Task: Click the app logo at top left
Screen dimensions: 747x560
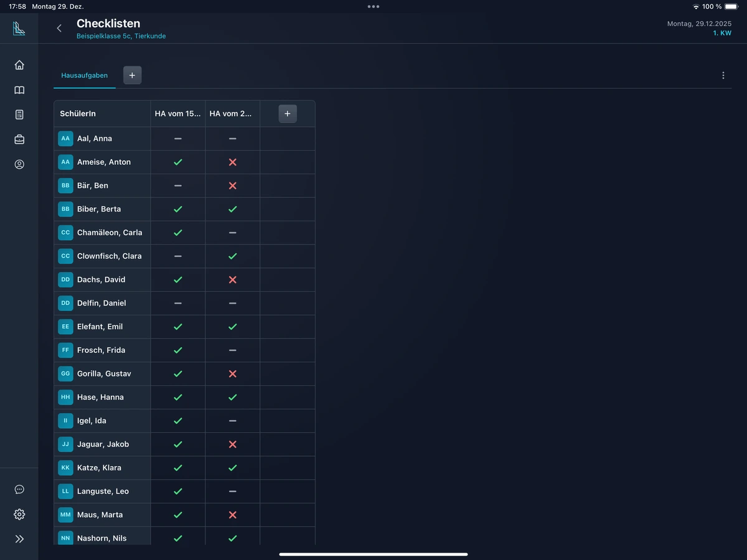Action: click(x=19, y=28)
